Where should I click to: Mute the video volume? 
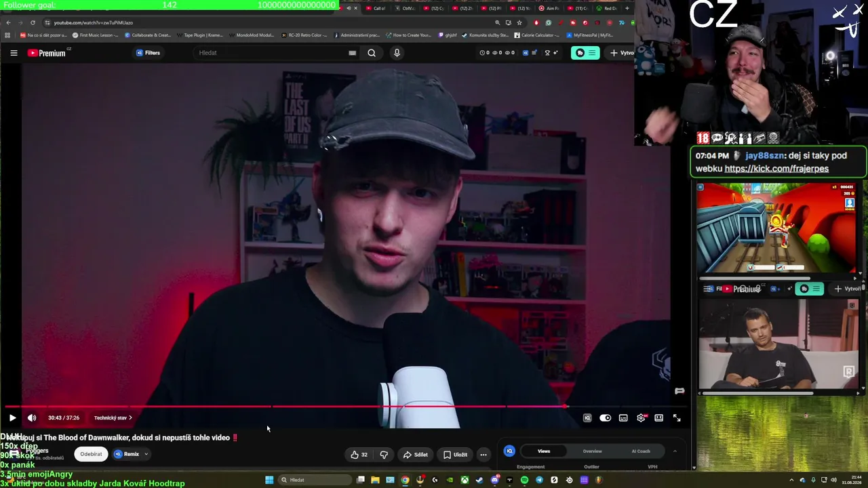tap(32, 418)
